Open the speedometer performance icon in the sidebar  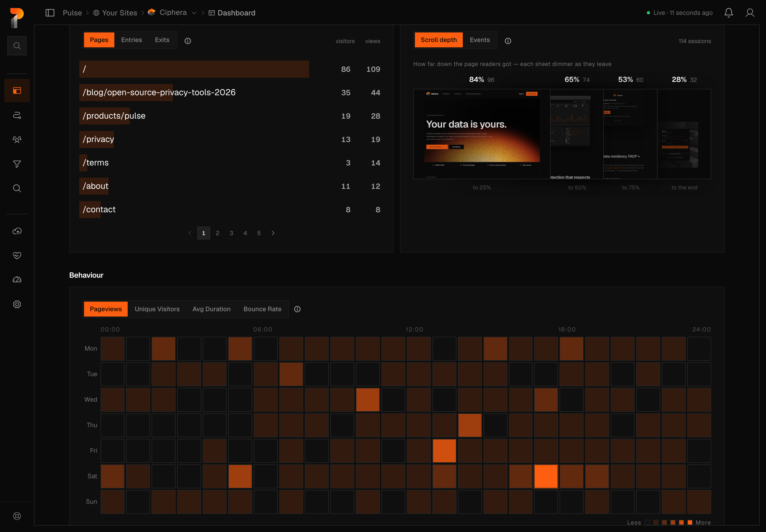click(x=17, y=280)
